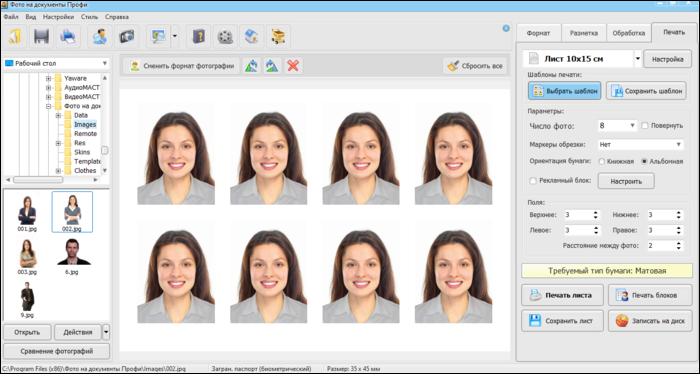Enable the 'Рекламный блок' checkbox
This screenshot has width=700, height=374.
point(533,181)
